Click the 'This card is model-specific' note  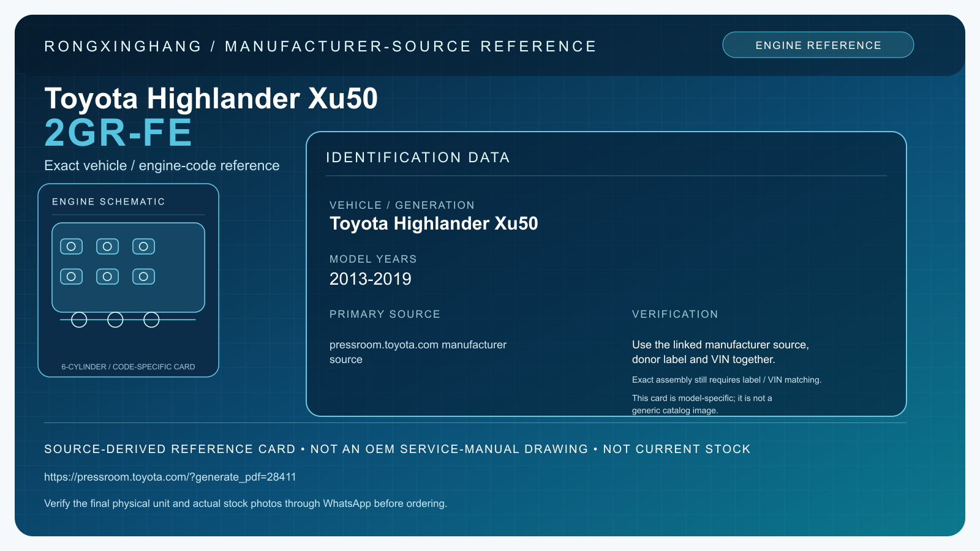point(702,404)
